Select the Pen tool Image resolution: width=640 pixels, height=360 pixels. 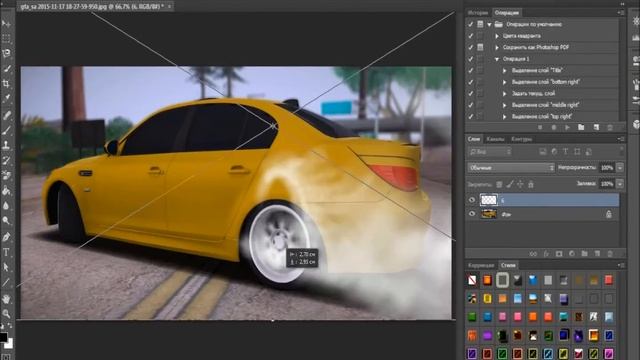[6, 237]
